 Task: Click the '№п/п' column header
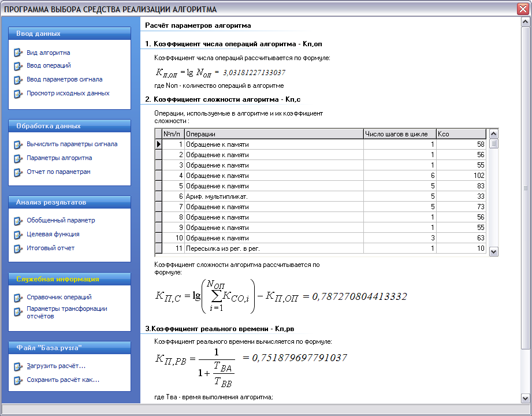click(173, 134)
